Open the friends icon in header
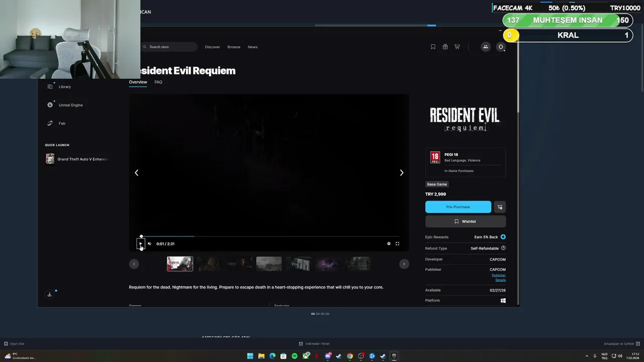Screen dimensions: 644x362 [x=486, y=47]
